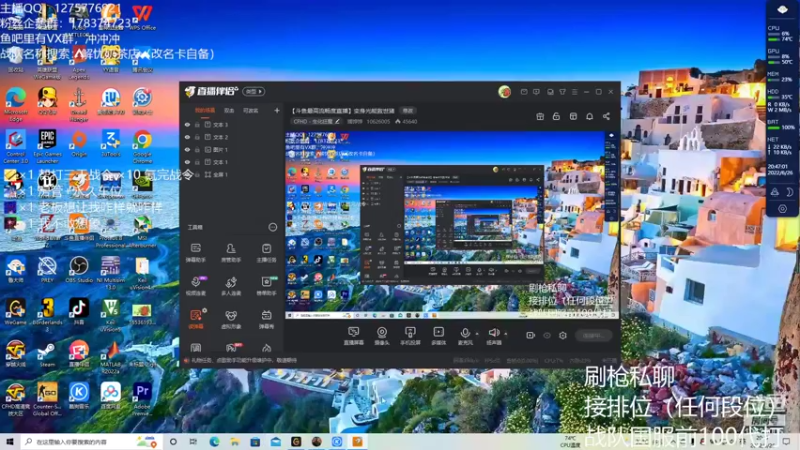
Task: Add a 摄像头 camera source
Action: click(x=382, y=336)
